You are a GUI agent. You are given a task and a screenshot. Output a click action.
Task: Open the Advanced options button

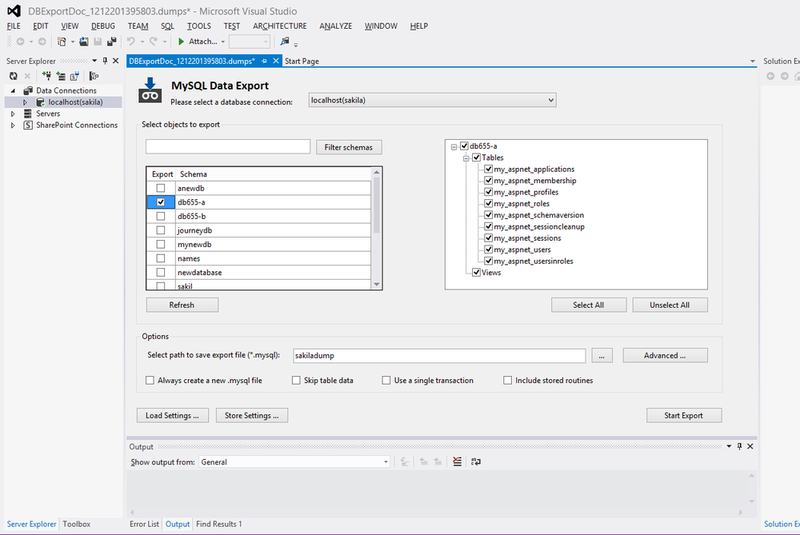tap(665, 355)
